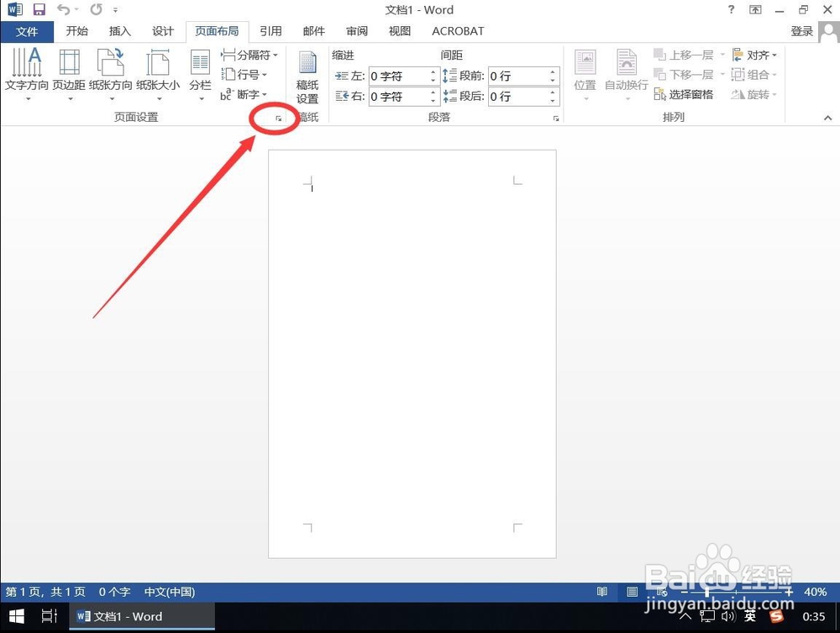Click the 登录 sign-in link
The image size is (840, 633).
point(801,31)
